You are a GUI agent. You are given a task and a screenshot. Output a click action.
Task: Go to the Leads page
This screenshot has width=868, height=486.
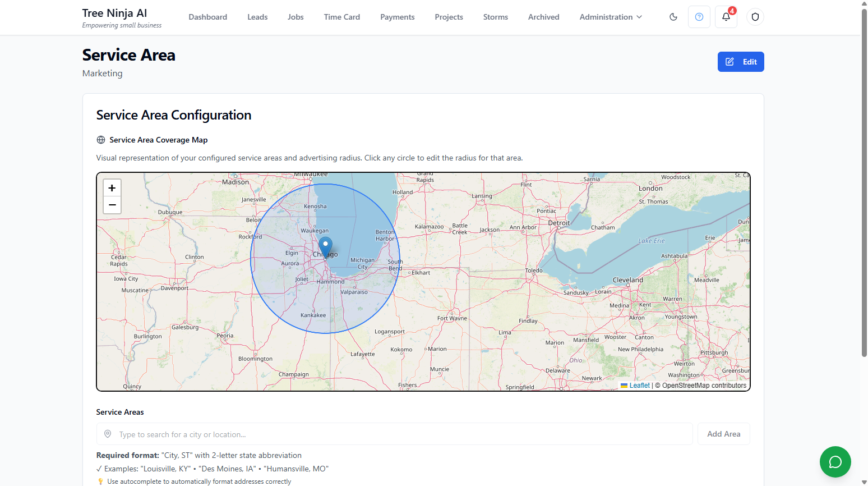coord(257,17)
